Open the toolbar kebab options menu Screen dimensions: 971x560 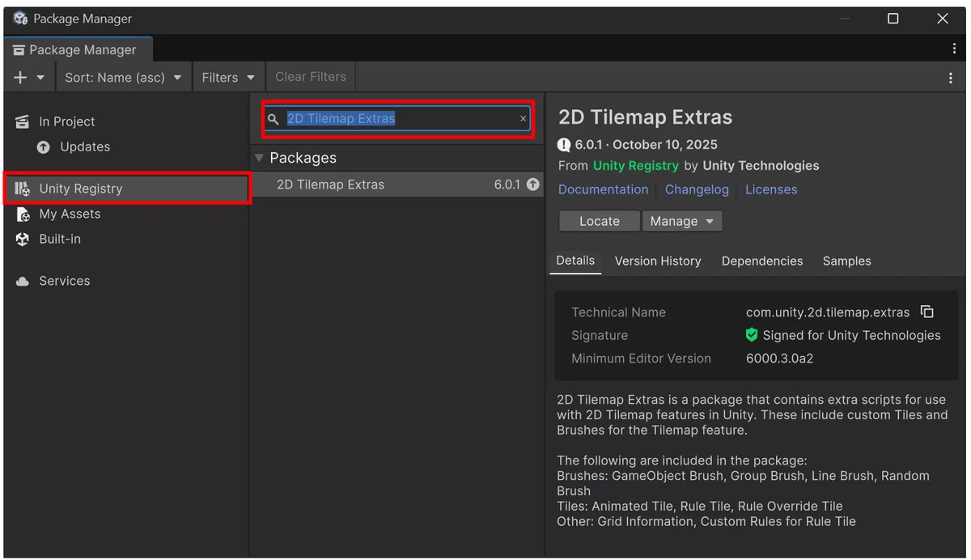click(x=951, y=78)
